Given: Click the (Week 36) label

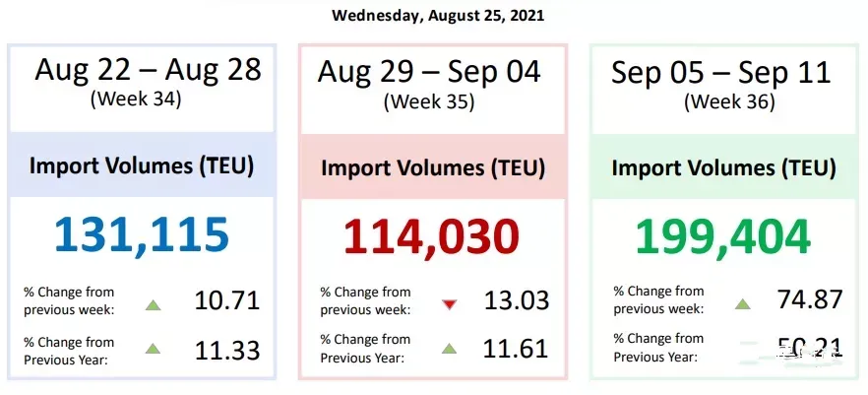Looking at the screenshot, I should click(x=729, y=101).
